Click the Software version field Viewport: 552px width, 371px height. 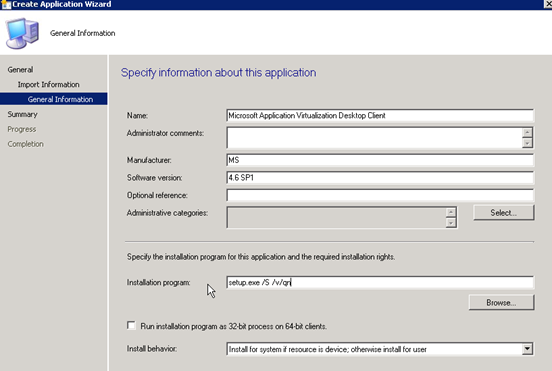point(380,178)
